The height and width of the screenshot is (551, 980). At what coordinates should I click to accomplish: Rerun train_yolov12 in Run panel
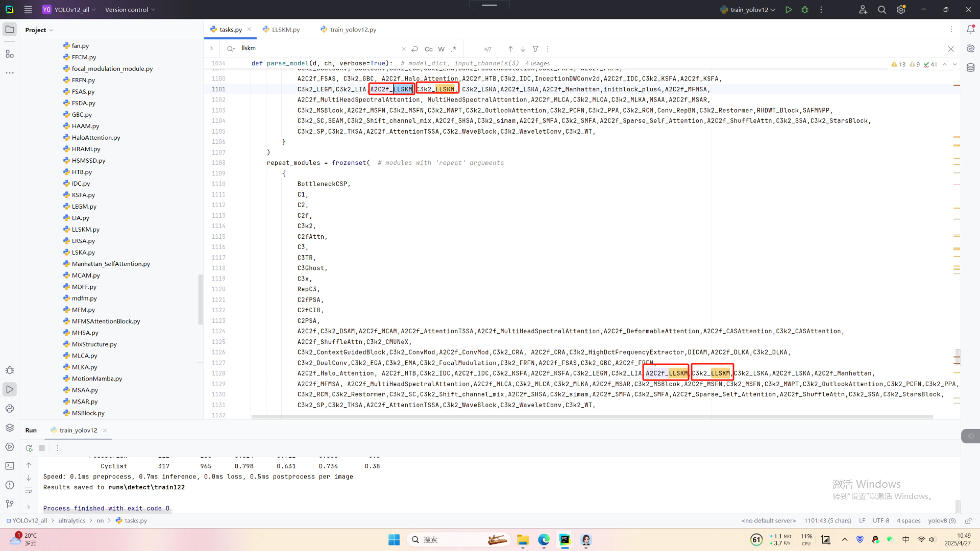pos(29,448)
